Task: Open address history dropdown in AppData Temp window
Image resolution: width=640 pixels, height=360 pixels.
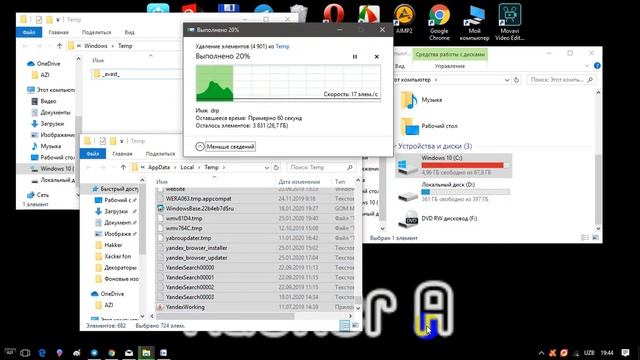Action: pos(267,168)
